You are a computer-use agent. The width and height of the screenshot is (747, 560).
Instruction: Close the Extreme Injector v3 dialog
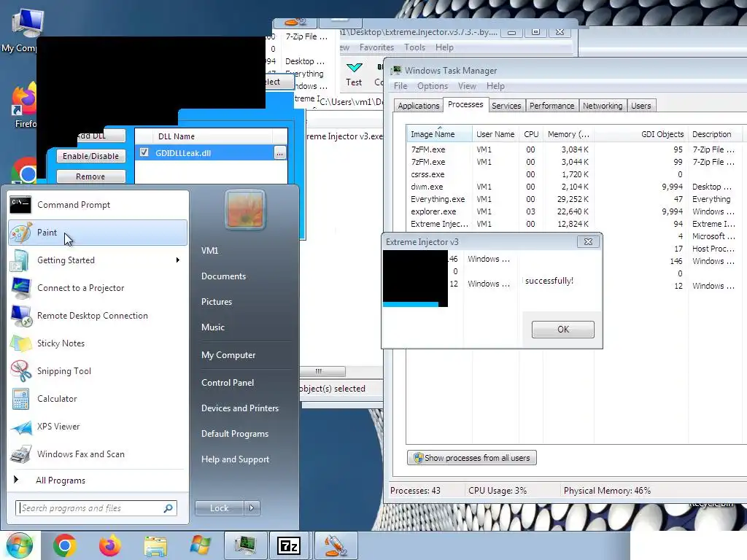(589, 242)
